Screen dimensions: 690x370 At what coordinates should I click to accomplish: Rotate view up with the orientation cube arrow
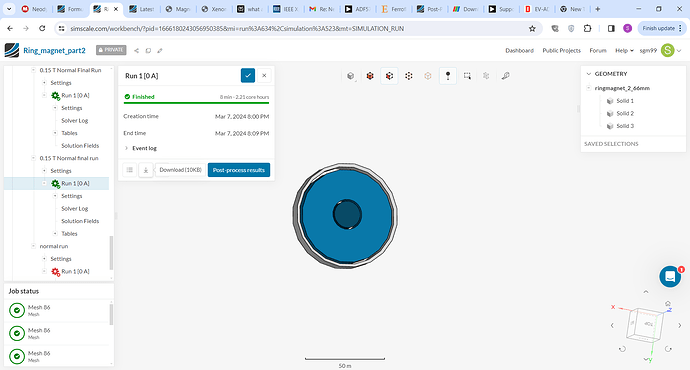pyautogui.click(x=646, y=292)
